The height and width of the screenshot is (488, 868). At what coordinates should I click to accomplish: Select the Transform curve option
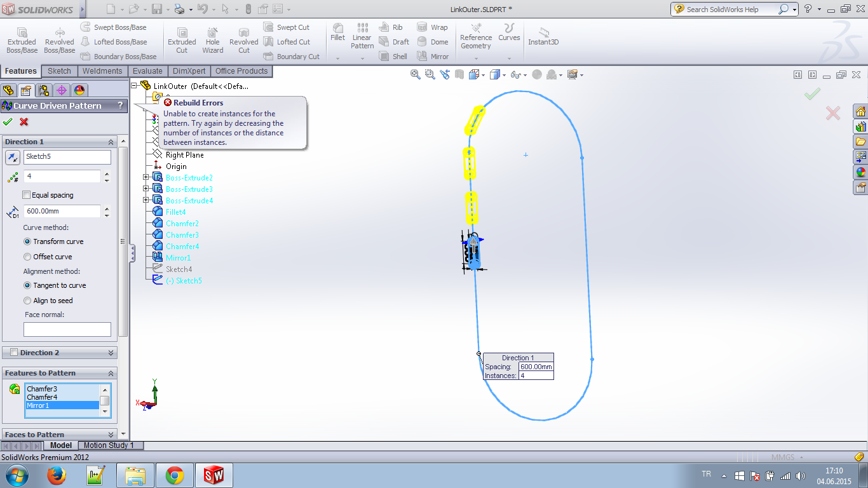pos(27,241)
